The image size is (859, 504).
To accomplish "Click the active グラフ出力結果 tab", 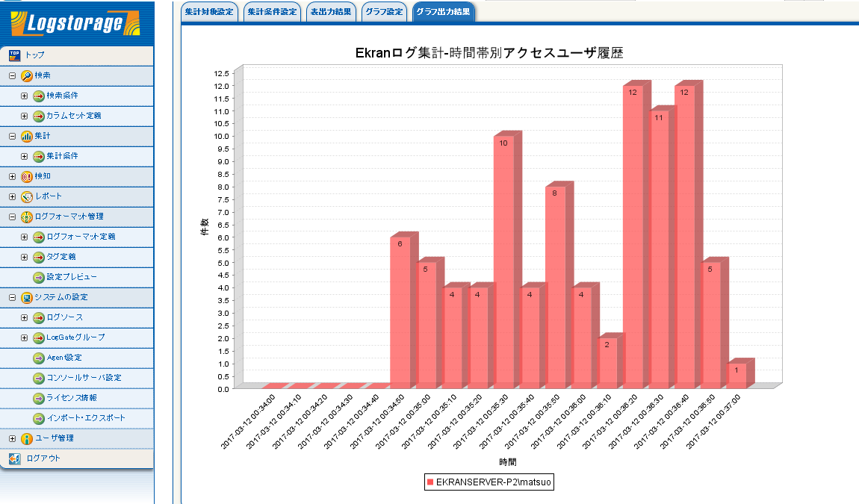I will pos(443,12).
